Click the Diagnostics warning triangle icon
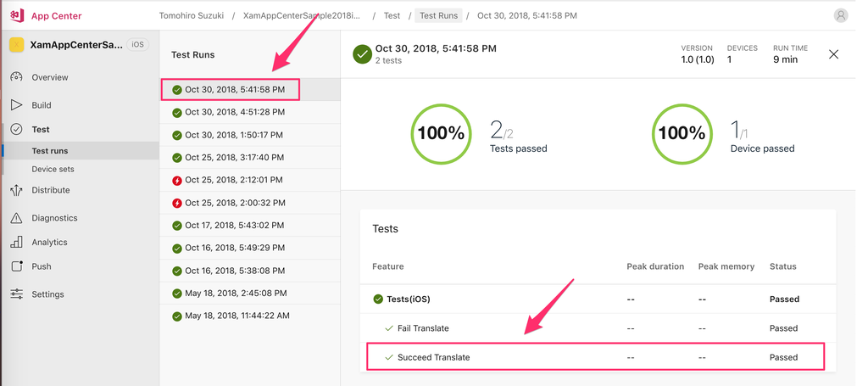 16,218
